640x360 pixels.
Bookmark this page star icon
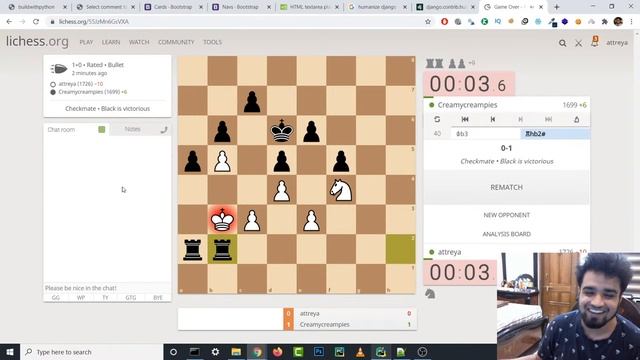tap(428, 22)
